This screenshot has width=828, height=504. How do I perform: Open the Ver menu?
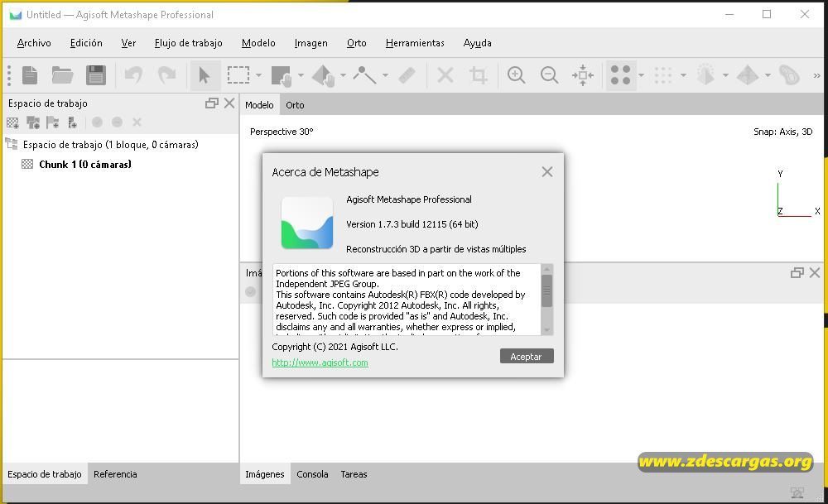point(128,43)
